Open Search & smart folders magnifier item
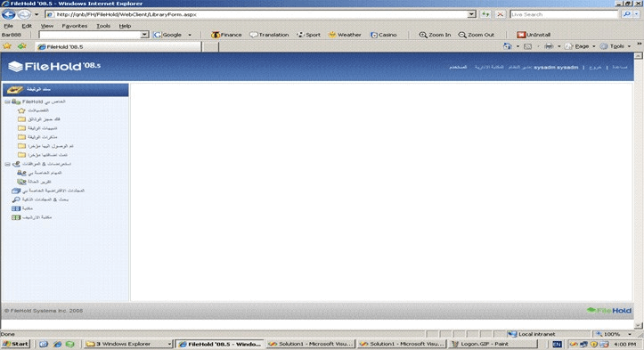The height and width of the screenshot is (350, 644). (40, 199)
